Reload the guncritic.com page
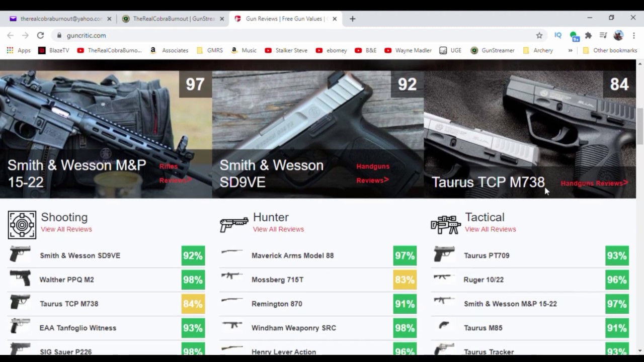Screen dimensions: 644x362 [40, 35]
